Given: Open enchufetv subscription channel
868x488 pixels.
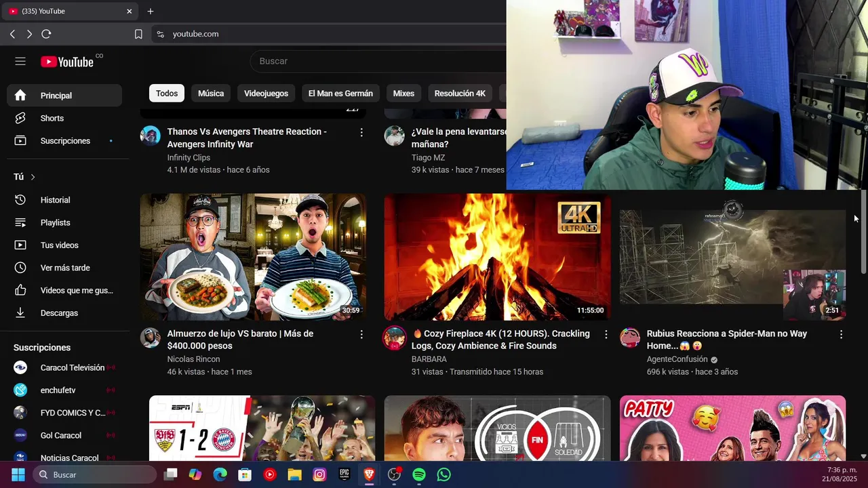Looking at the screenshot, I should pos(64,390).
